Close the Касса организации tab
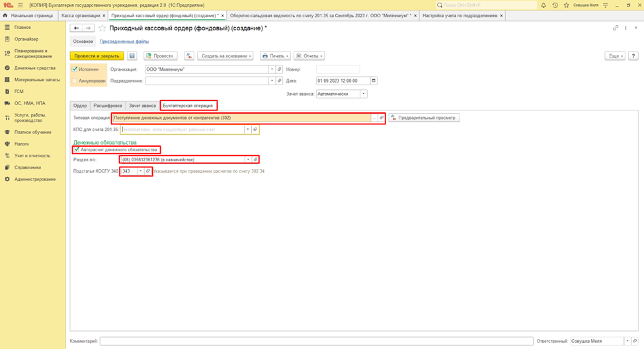Image resolution: width=644 pixels, height=349 pixels. coord(104,16)
